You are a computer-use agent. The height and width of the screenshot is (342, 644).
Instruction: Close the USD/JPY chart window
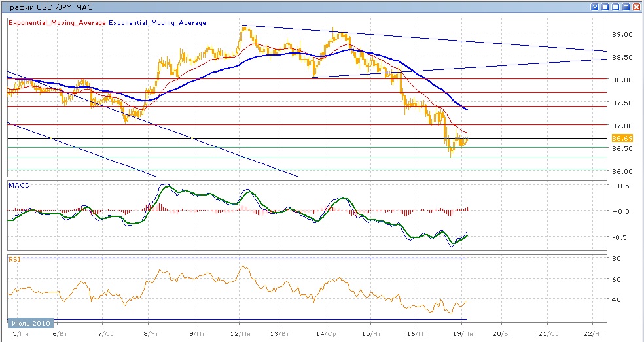(x=636, y=6)
